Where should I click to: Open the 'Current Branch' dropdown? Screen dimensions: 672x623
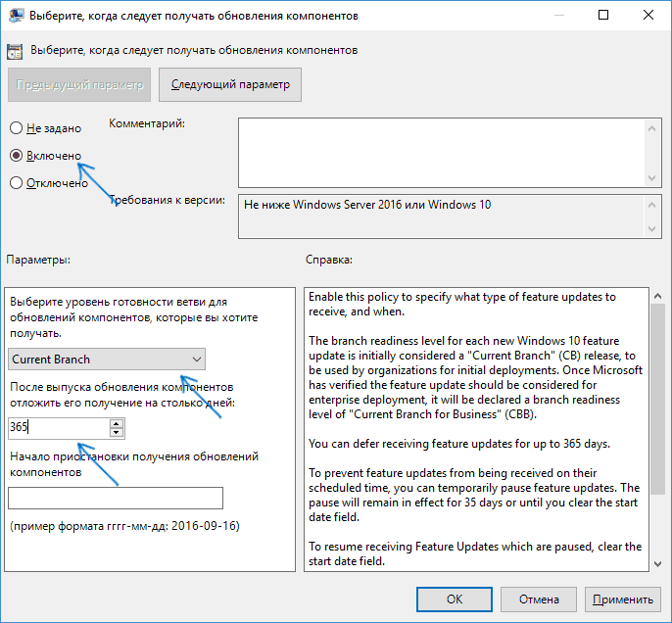click(107, 359)
